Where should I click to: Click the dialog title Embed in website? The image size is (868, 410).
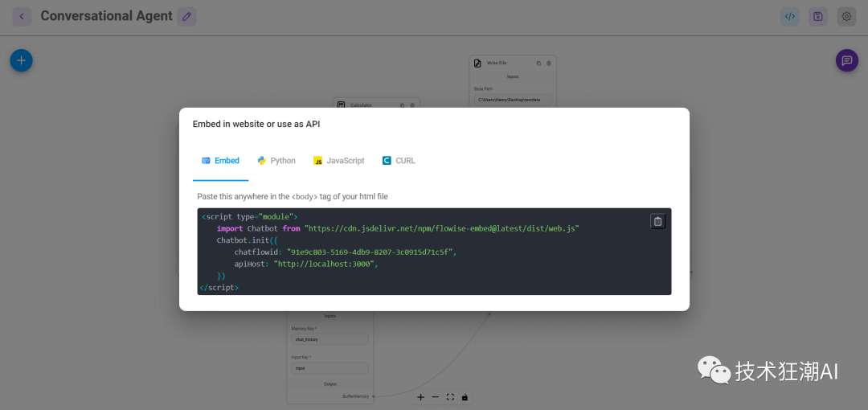coord(256,124)
